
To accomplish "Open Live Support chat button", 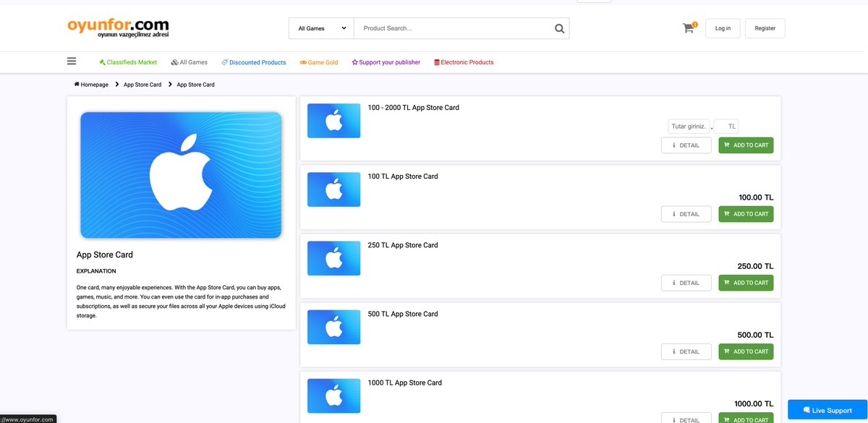I will point(827,410).
